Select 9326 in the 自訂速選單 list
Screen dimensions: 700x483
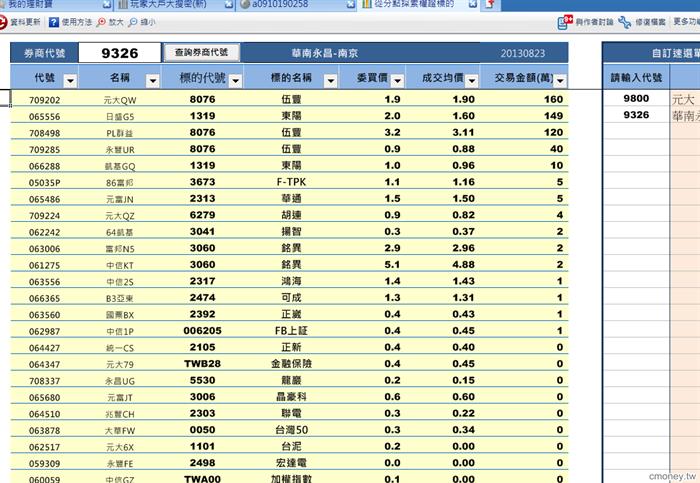(636, 115)
